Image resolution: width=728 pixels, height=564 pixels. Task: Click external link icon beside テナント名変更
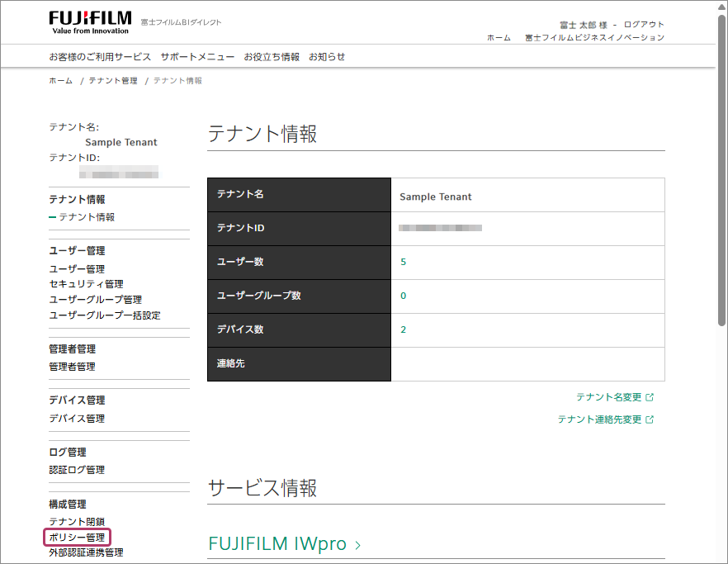[x=650, y=397]
